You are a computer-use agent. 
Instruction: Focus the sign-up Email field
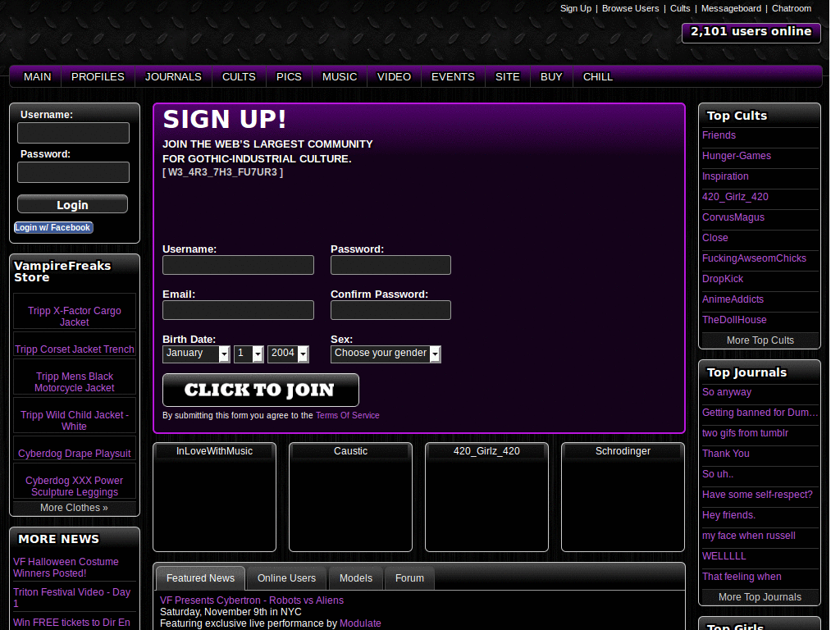pos(239,310)
